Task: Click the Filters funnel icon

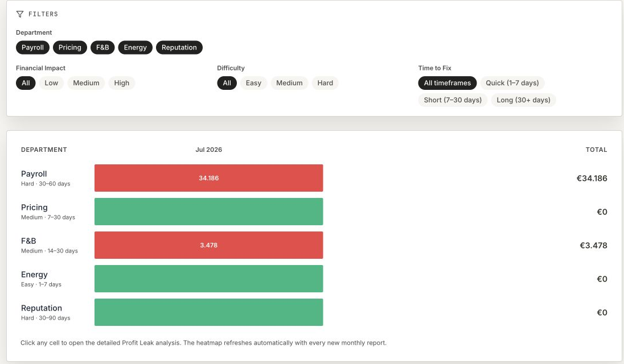Action: pos(19,14)
